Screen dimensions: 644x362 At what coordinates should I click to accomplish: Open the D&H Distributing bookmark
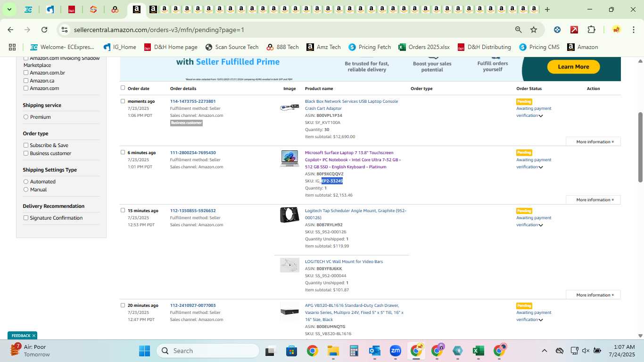click(x=484, y=47)
